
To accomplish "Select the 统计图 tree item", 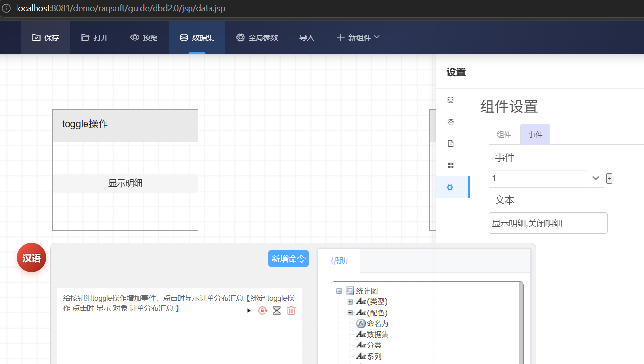I will pos(367,291).
